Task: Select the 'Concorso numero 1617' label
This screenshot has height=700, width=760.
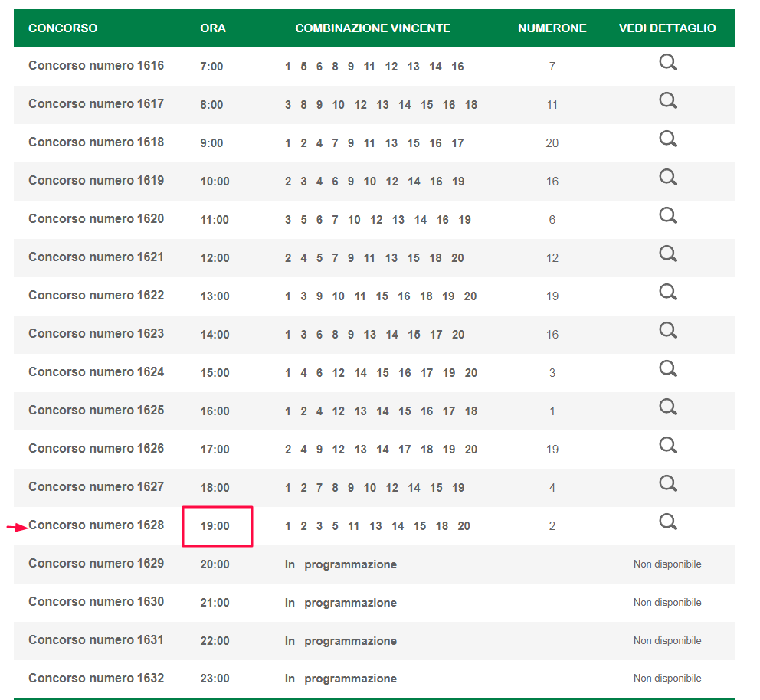Action: pyautogui.click(x=96, y=103)
